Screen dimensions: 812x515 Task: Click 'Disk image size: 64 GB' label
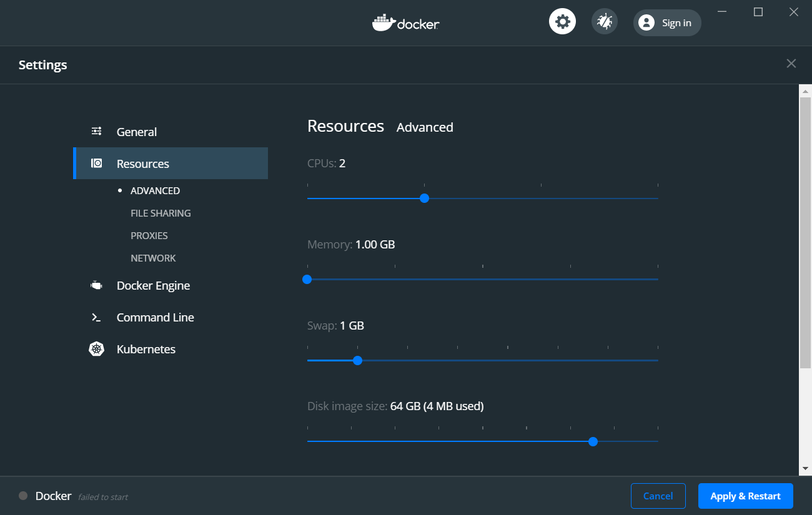point(395,406)
